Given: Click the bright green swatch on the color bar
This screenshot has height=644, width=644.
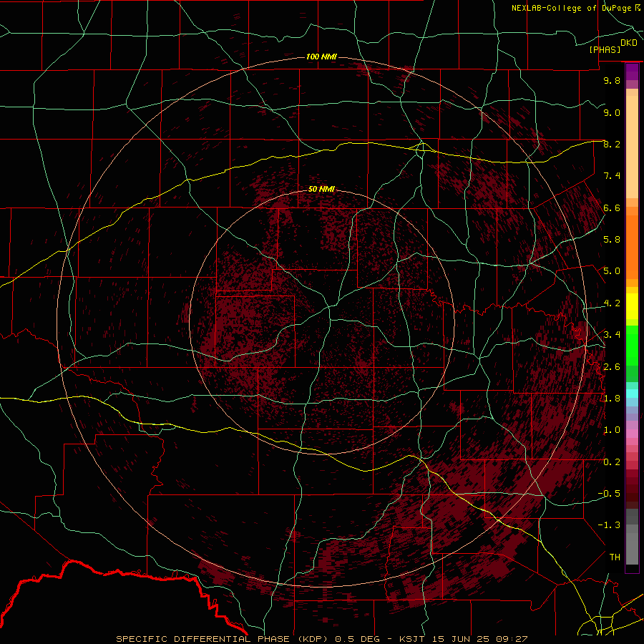Looking at the screenshot, I should pyautogui.click(x=632, y=346).
